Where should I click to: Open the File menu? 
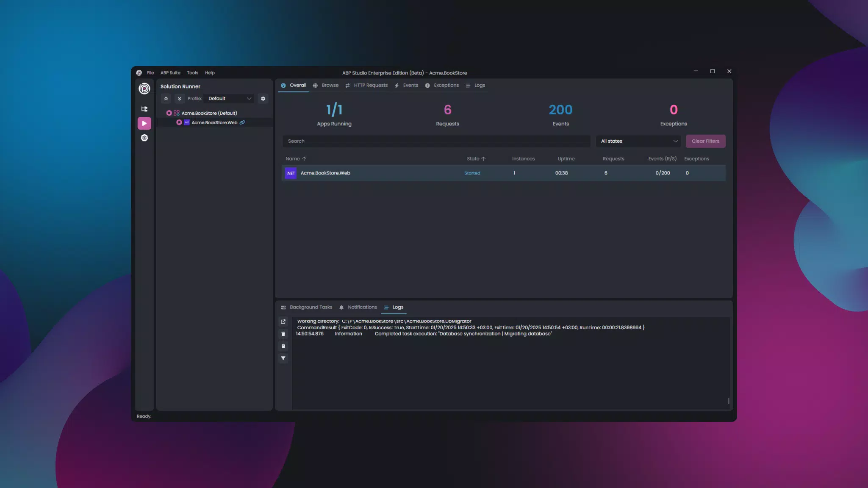point(150,73)
